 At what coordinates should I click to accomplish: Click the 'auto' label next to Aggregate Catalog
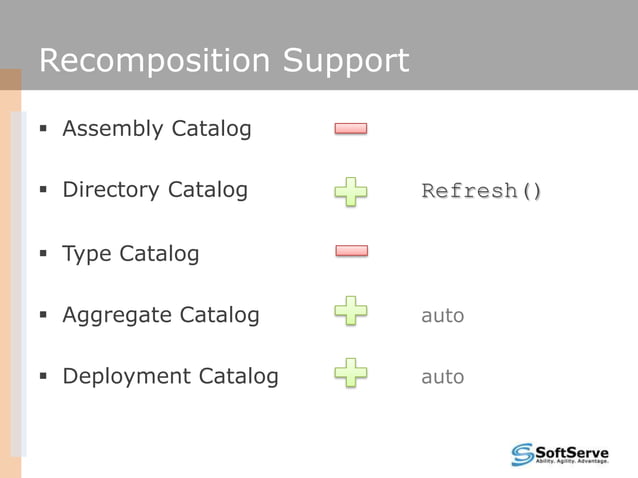pos(443,316)
